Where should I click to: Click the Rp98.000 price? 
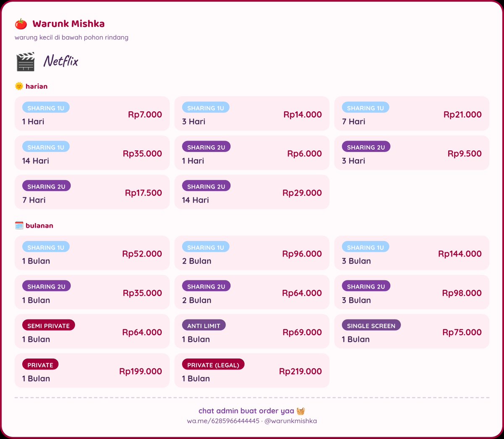pos(462,293)
